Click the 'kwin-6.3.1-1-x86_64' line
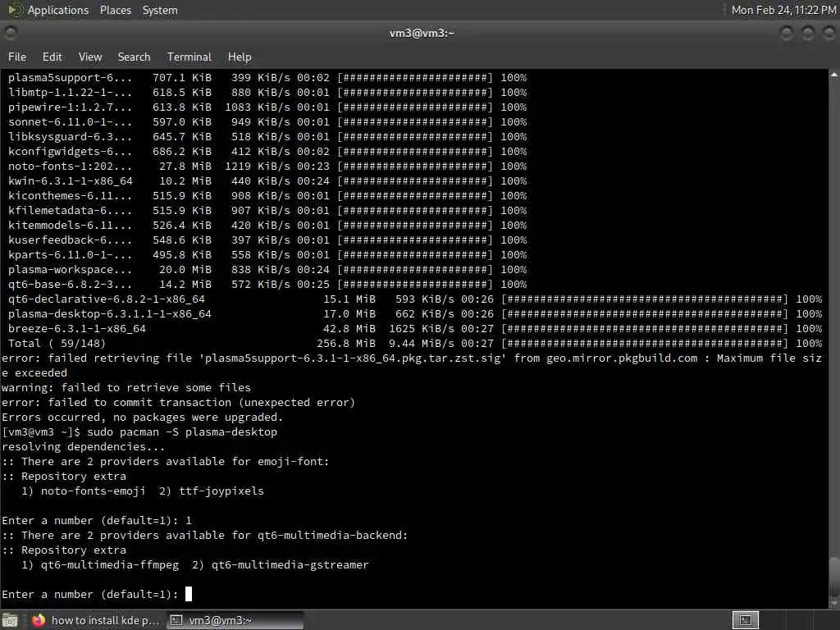 tap(267, 181)
